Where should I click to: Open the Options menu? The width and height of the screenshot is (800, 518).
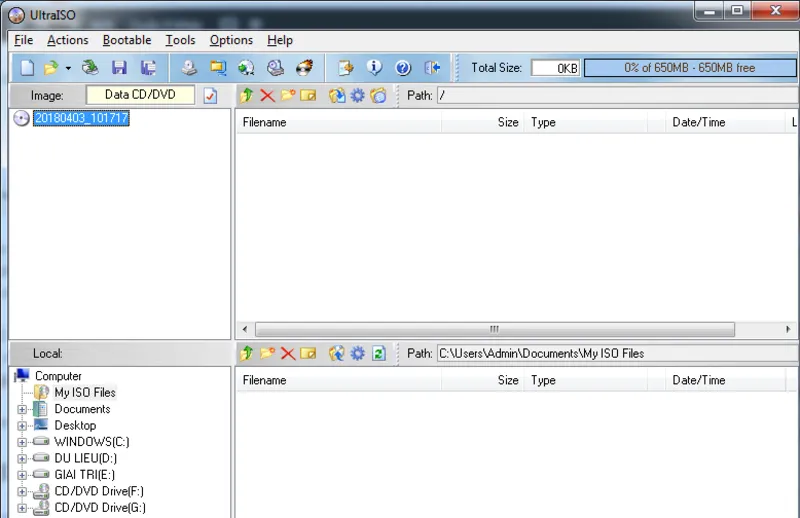pos(231,40)
